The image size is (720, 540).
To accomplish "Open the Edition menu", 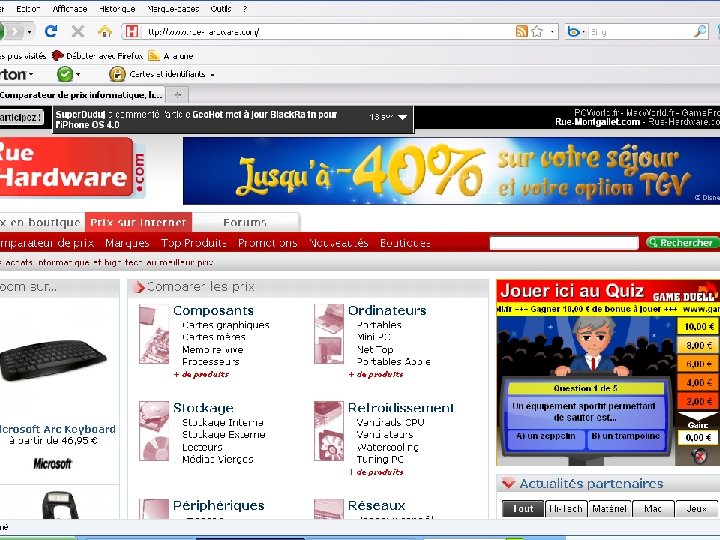I will tap(28, 9).
